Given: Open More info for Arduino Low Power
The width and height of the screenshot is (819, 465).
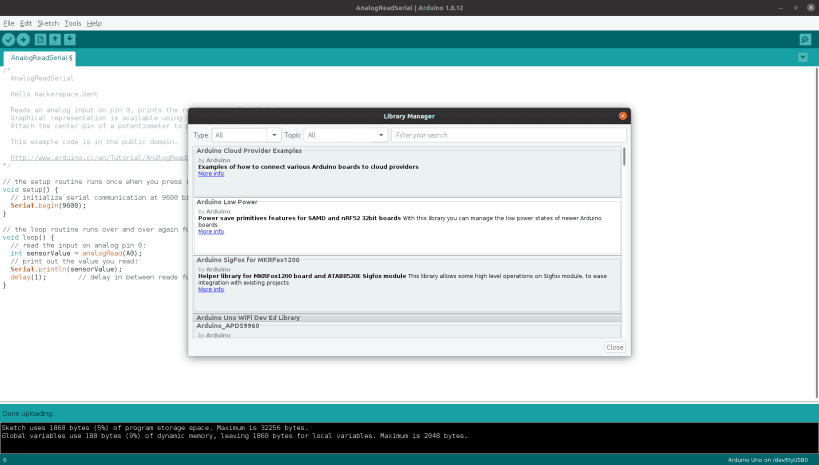Looking at the screenshot, I should tap(211, 231).
